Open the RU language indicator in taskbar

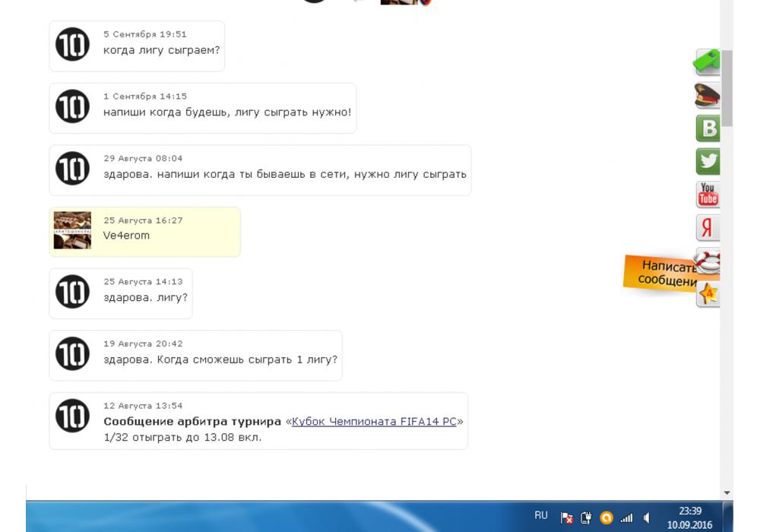(x=541, y=515)
